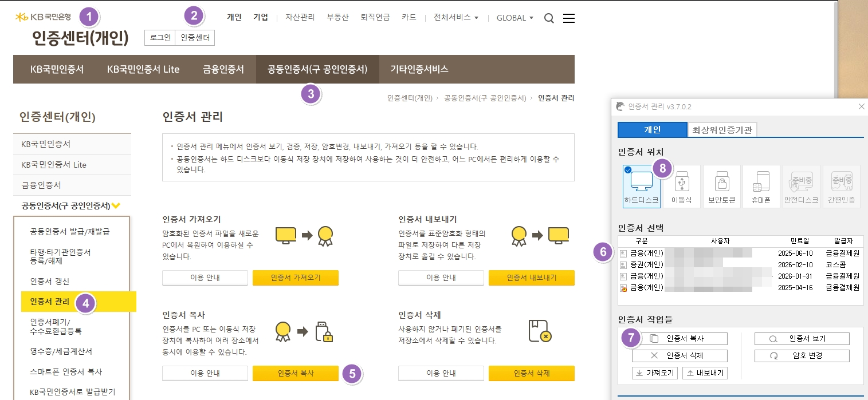Open 이용 안내 under 인증서 복사
This screenshot has width=868, height=400.
point(205,373)
